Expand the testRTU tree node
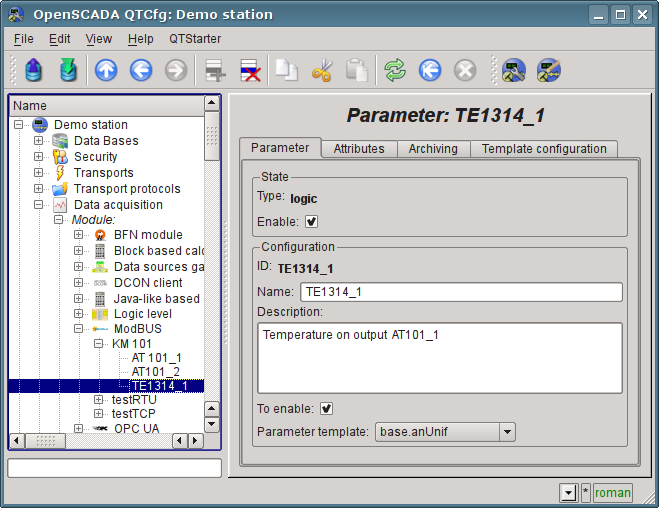The width and height of the screenshot is (659, 508). (x=98, y=399)
